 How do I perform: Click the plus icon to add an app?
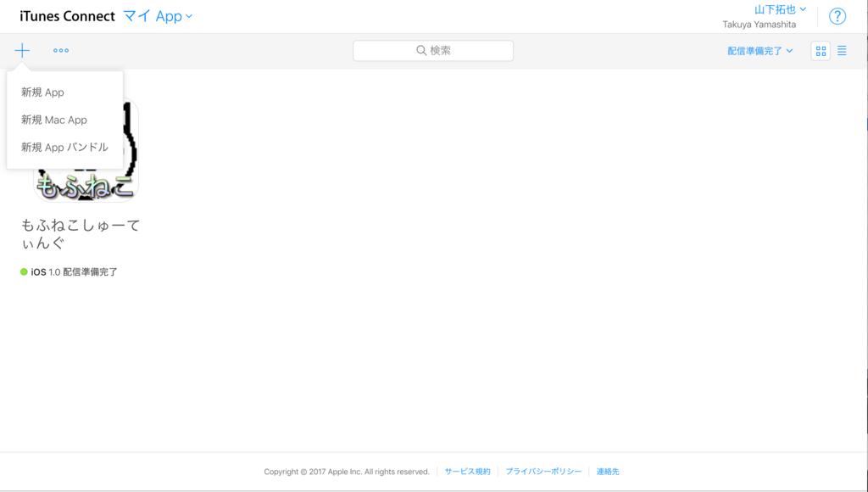(22, 51)
